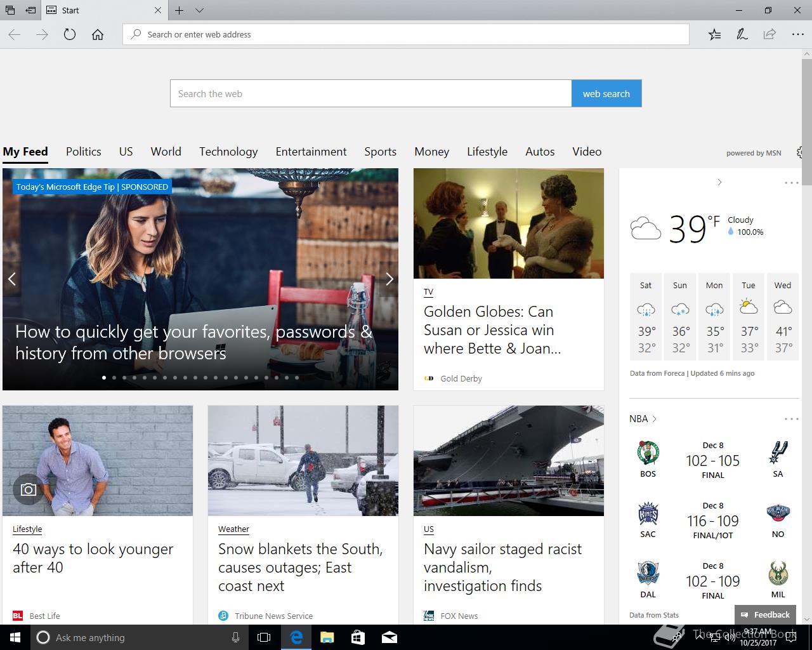The width and height of the screenshot is (812, 650).
Task: Click tabs you've set aside icon
Action: [x=10, y=10]
